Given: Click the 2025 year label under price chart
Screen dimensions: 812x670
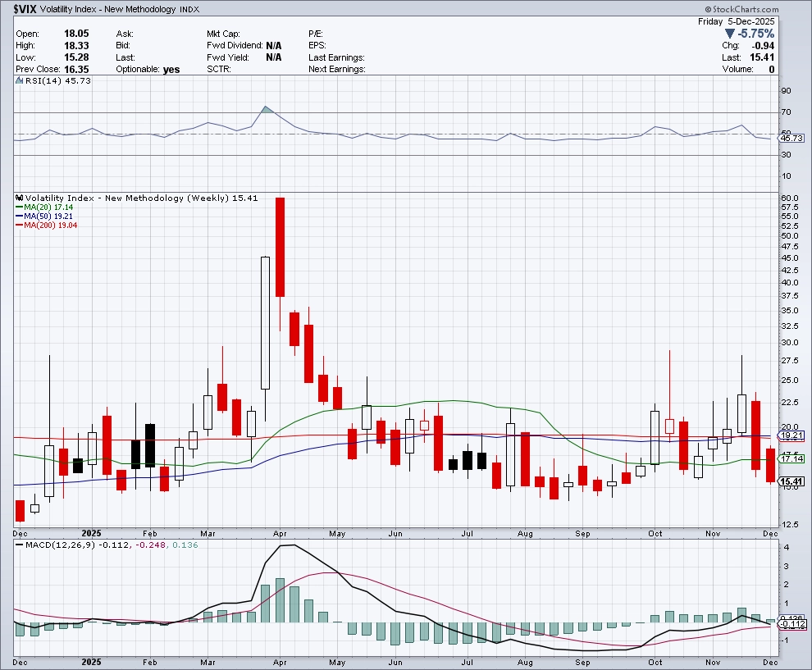Looking at the screenshot, I should (90, 531).
